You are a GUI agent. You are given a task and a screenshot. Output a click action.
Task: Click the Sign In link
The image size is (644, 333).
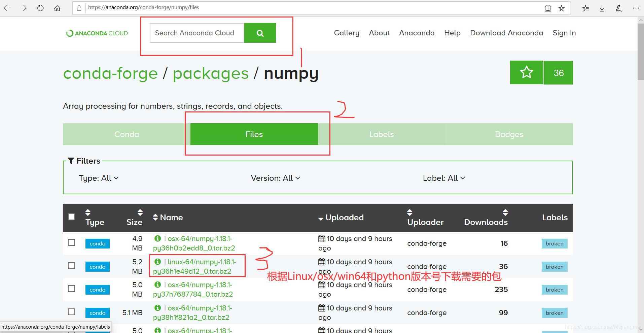click(x=564, y=33)
